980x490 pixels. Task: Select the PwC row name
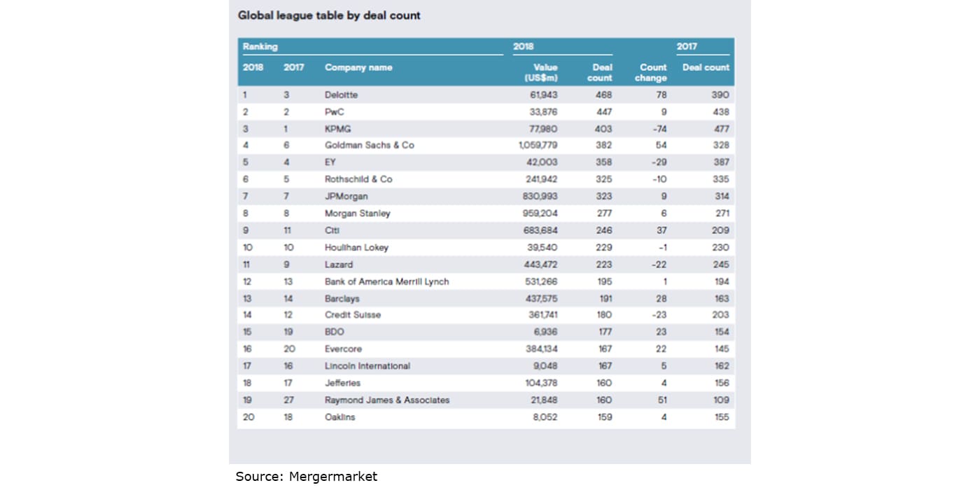point(335,112)
